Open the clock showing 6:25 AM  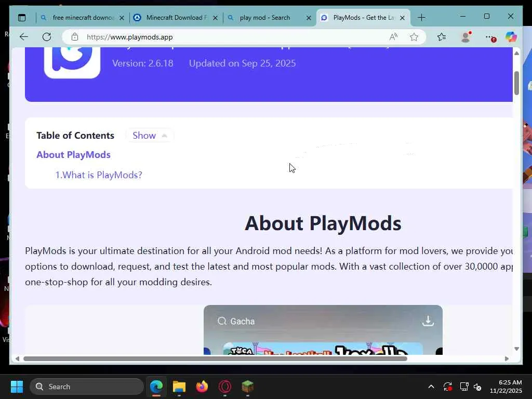tap(506, 387)
